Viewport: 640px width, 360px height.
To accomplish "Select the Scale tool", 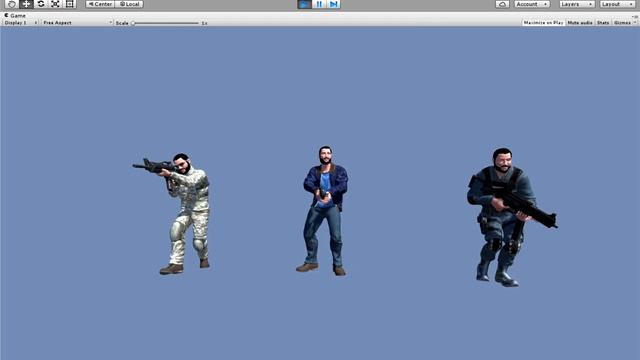I will [x=55, y=4].
